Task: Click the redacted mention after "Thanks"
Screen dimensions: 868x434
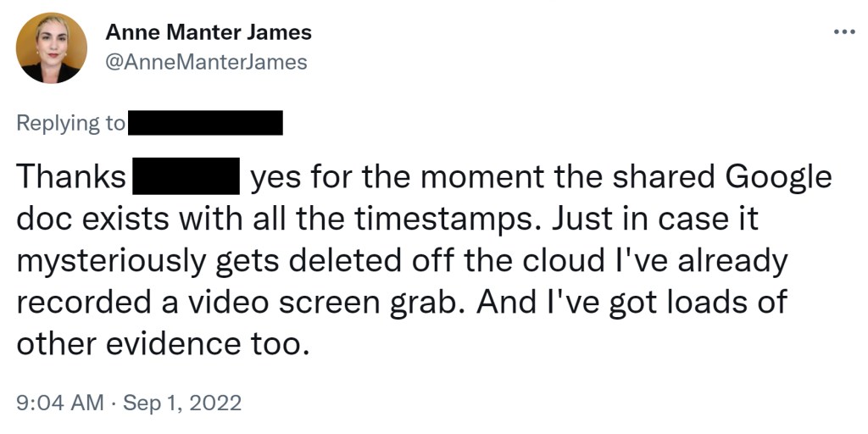Action: click(184, 178)
